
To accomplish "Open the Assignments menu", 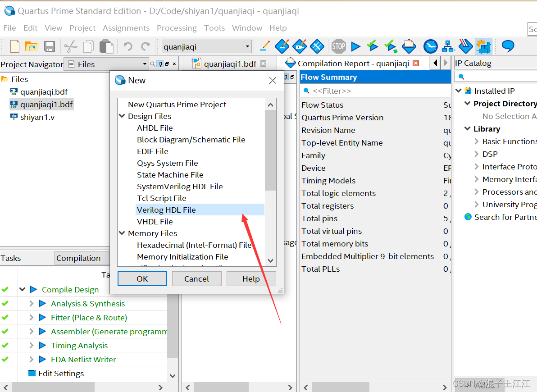I will (x=126, y=28).
